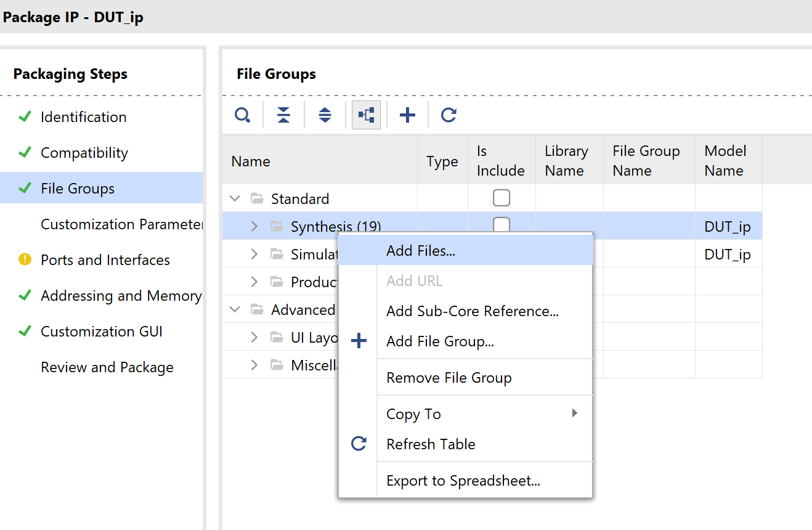The image size is (812, 530).
Task: Open the Copy To submenu
Action: (413, 414)
